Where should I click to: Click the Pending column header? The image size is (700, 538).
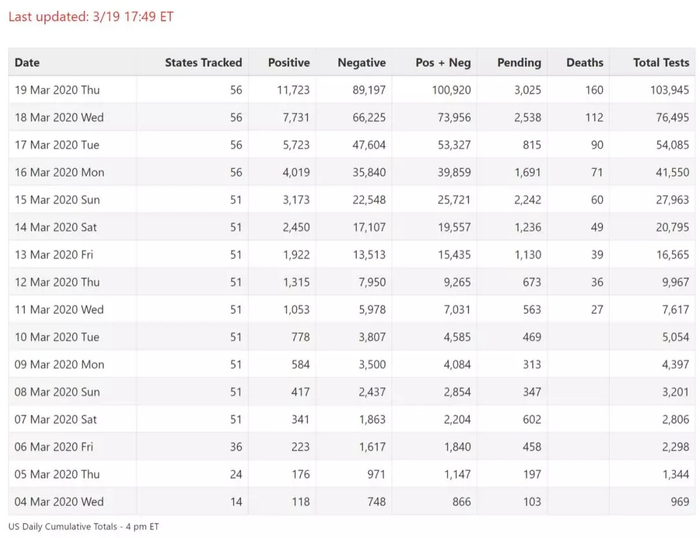[519, 62]
